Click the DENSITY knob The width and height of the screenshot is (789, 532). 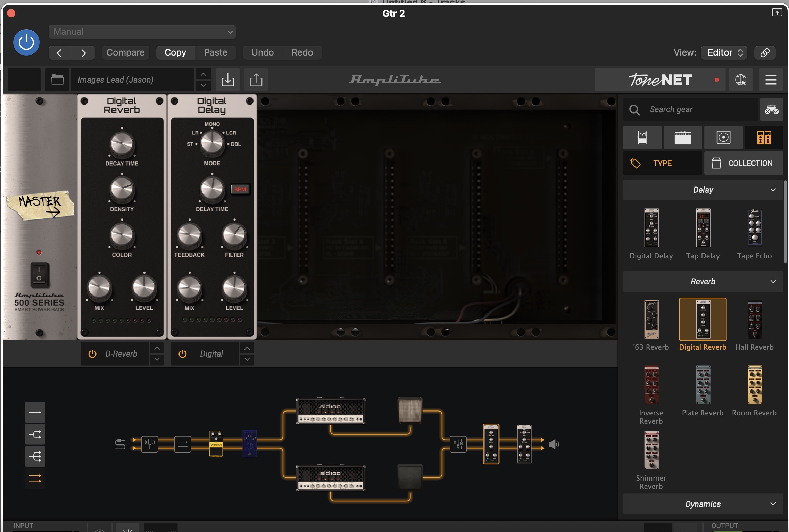(x=122, y=190)
